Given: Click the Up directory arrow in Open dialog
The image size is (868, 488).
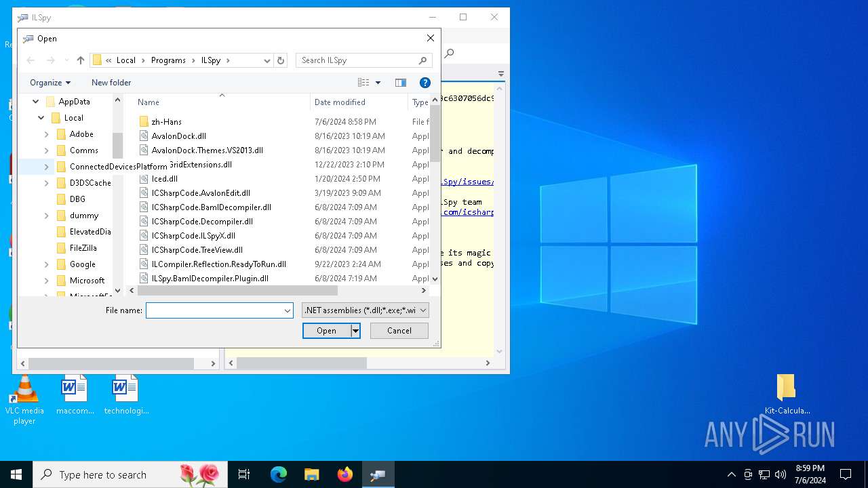Looking at the screenshot, I should 81,60.
